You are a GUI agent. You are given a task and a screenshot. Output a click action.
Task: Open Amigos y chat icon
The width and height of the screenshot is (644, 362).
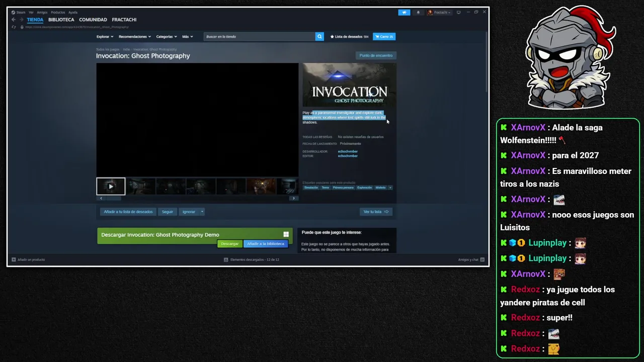point(482,259)
